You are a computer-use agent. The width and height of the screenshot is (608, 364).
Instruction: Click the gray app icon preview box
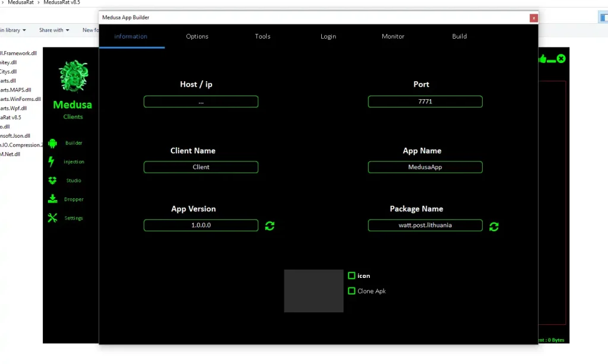313,291
